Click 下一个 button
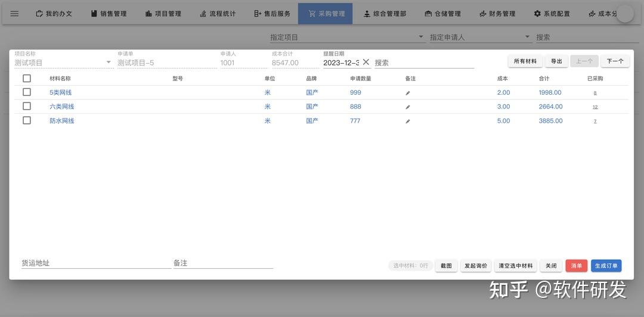644x317 pixels. 615,61
